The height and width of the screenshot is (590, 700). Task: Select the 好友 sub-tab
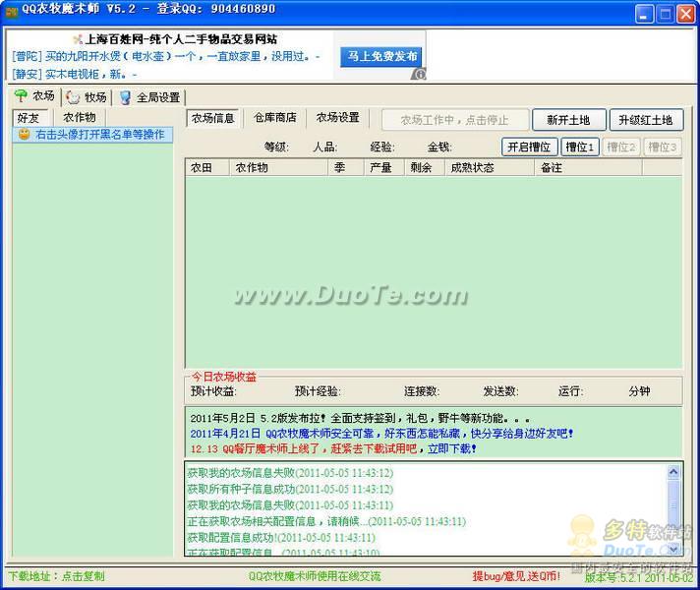[x=29, y=118]
